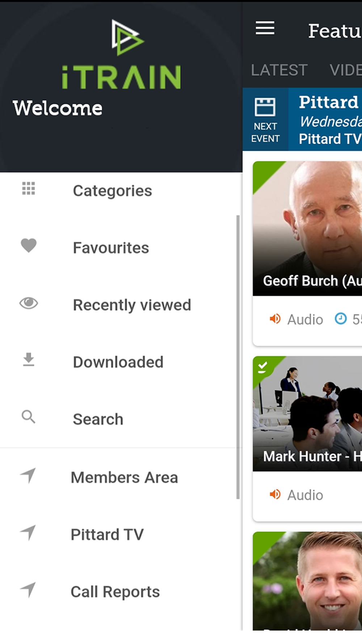Open the Geoff Burch audio thumbnail
This screenshot has height=644, width=362.
(307, 228)
